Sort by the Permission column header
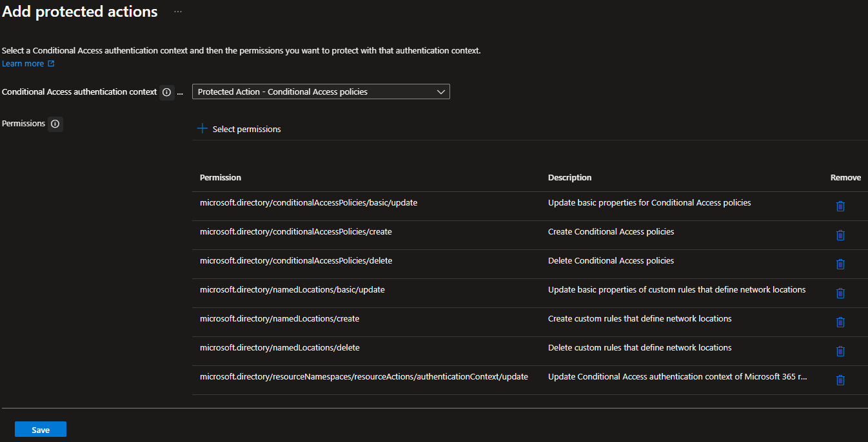The image size is (868, 442). (x=221, y=178)
